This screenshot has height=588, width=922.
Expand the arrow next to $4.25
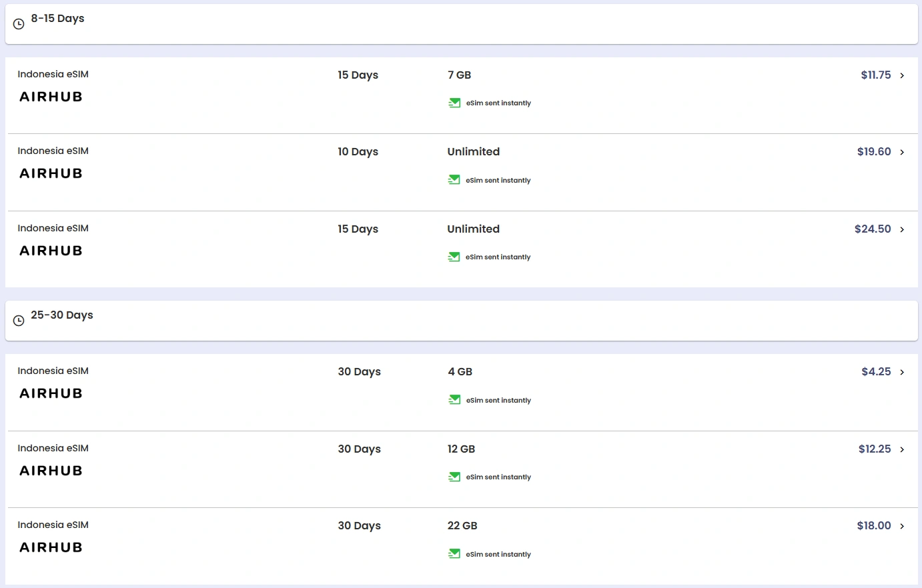(902, 373)
